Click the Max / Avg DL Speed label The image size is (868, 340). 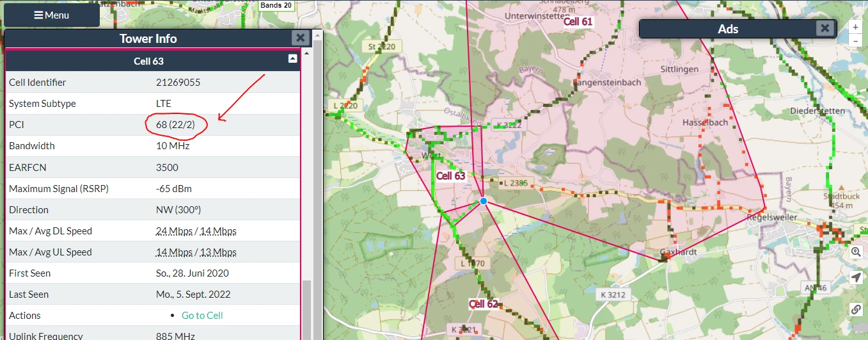[51, 231]
